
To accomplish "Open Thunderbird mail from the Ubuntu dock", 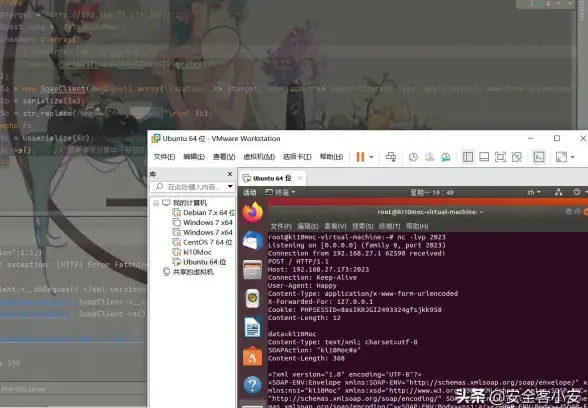I will point(253,240).
